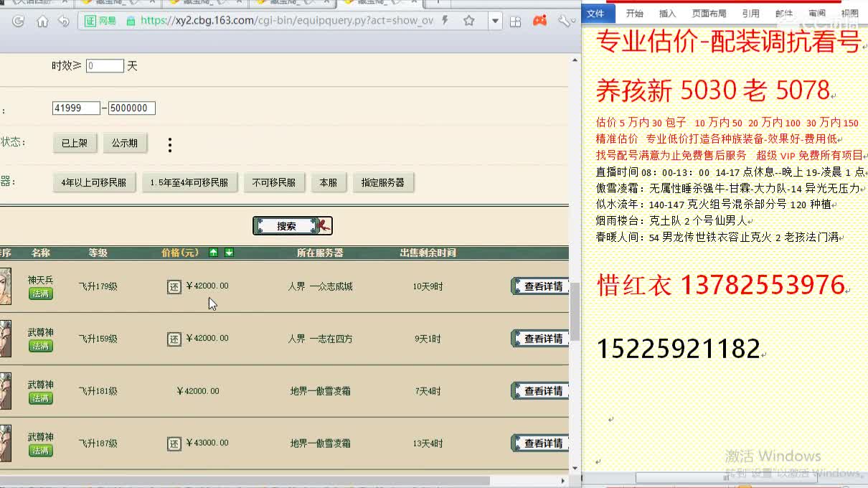Switch to the 审阅 ribbon tab in Word
The width and height of the screenshot is (868, 488).
817,13
